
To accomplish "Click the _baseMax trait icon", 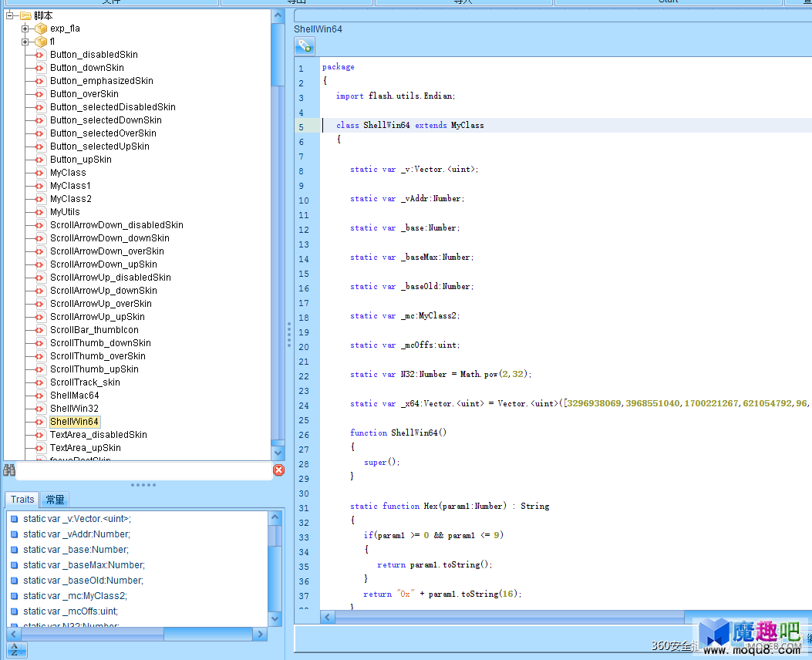I will point(15,565).
